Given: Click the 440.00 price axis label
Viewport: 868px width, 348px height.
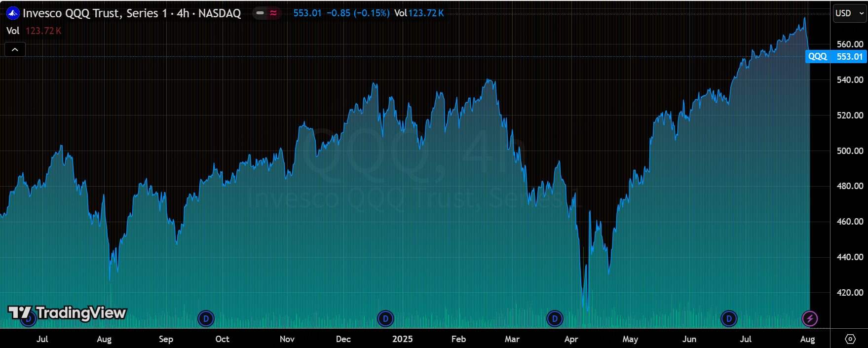Looking at the screenshot, I should pyautogui.click(x=850, y=257).
